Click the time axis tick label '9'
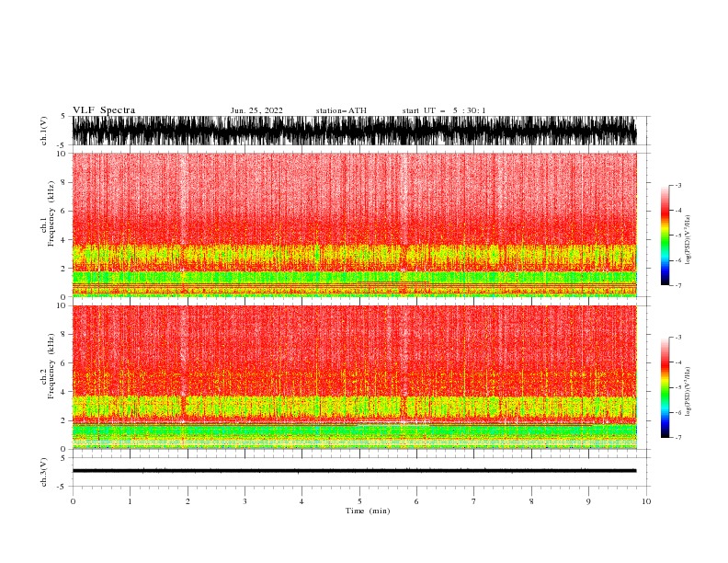Image resolution: width=728 pixels, height=563 pixels. (x=588, y=501)
